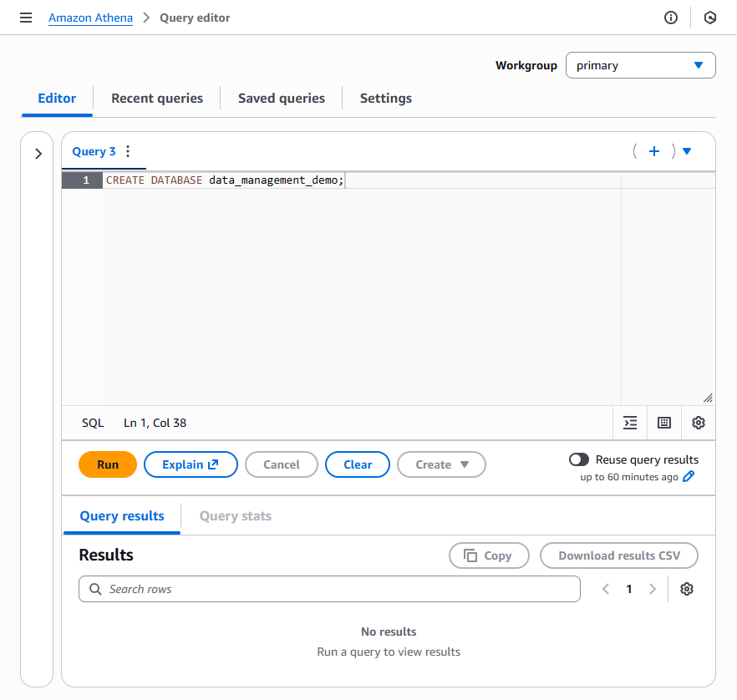The width and height of the screenshot is (737, 700).
Task: Add a new query tab
Action: click(x=654, y=151)
